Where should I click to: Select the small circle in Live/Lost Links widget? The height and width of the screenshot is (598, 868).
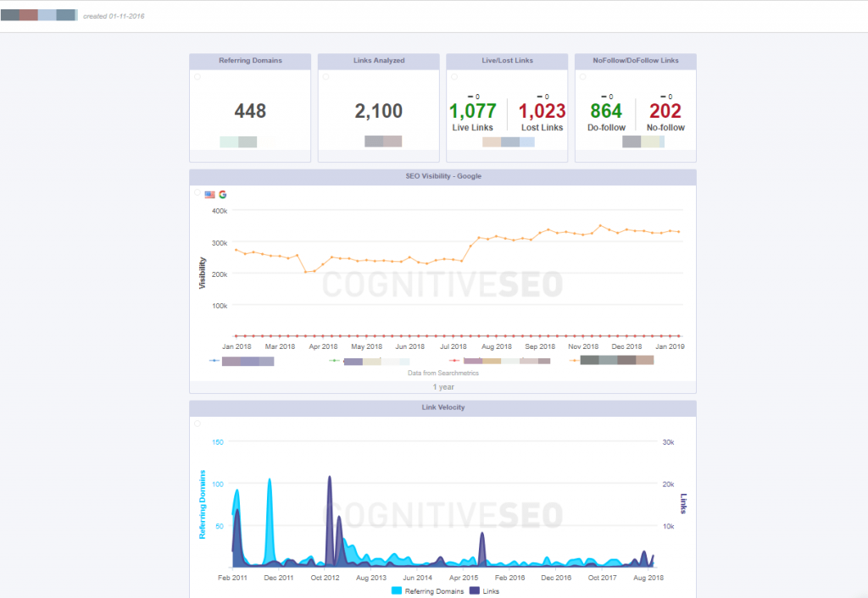(454, 77)
